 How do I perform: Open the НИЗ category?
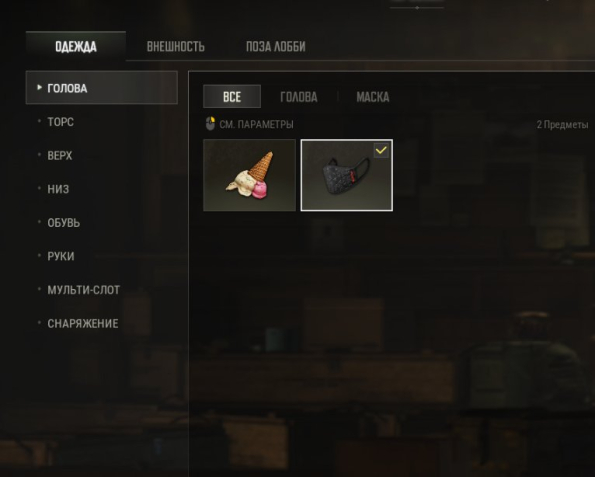pos(58,189)
